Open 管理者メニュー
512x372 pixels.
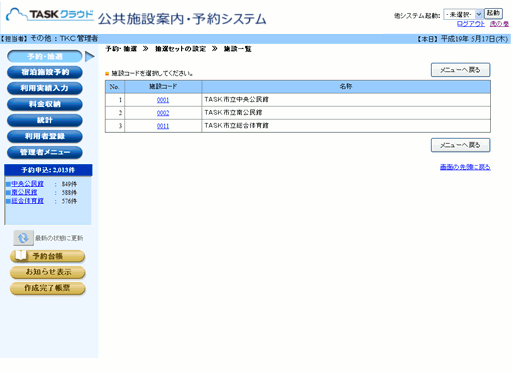[x=45, y=152]
